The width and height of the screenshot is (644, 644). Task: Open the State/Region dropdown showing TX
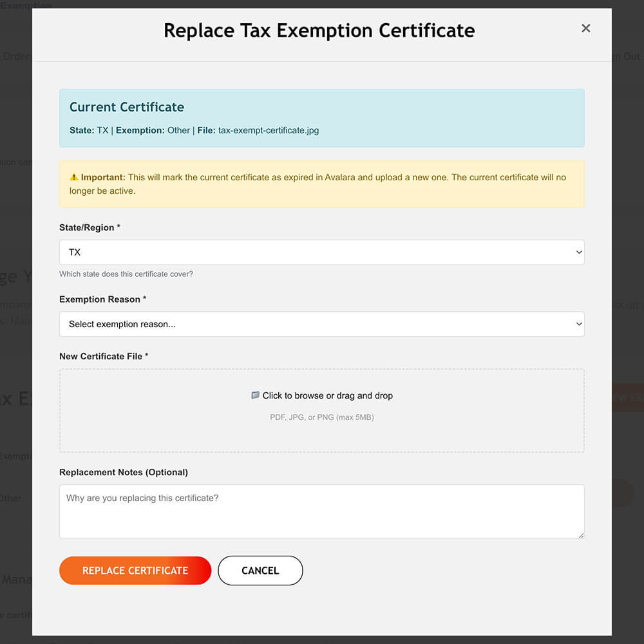pos(322,252)
